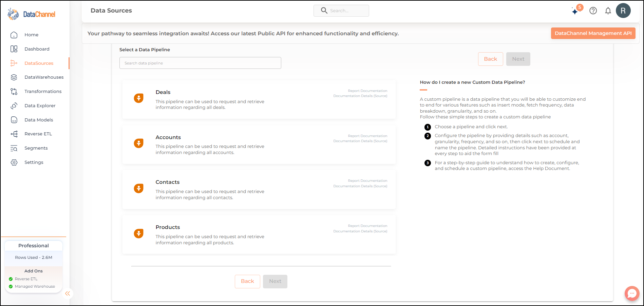Click the top Search field

coord(341,11)
